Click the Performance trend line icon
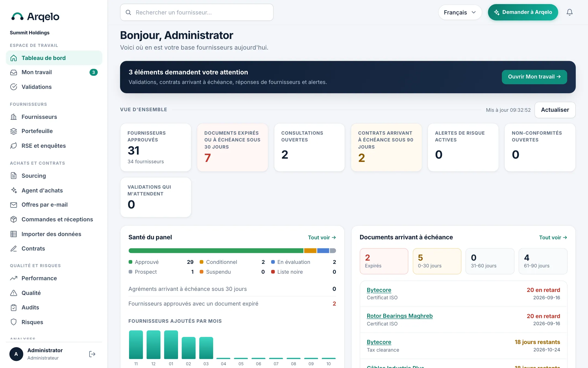588x368 pixels. coord(14,278)
